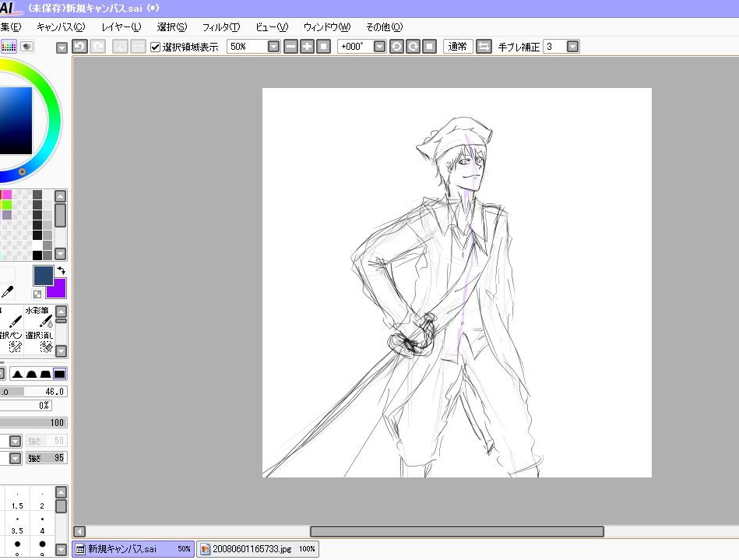Open the zoom 50% dropdown
Image resolution: width=739 pixels, height=560 pixels.
click(x=274, y=47)
